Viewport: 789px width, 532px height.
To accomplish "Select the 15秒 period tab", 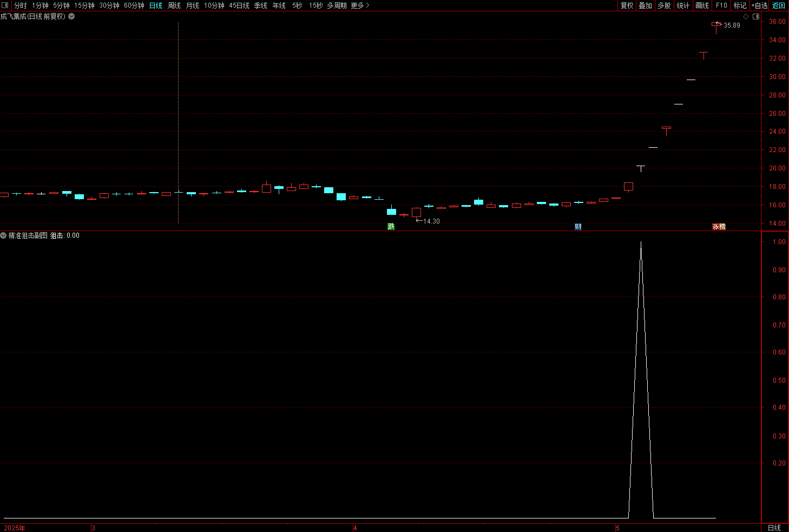I will 316,5.
